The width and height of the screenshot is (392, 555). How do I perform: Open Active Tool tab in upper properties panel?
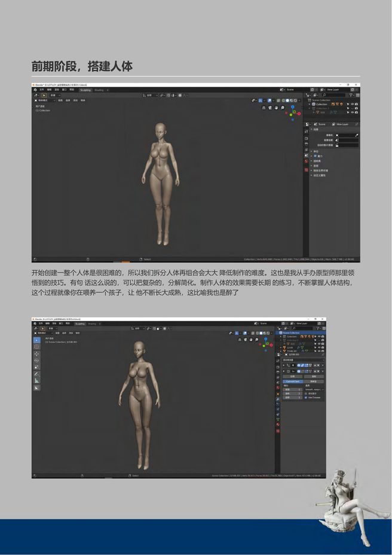307,132
